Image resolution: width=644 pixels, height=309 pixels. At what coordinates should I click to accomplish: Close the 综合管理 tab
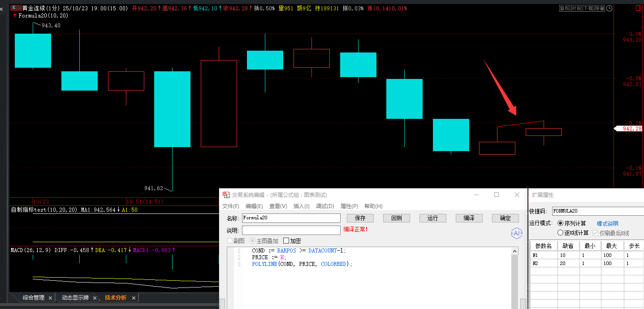(x=50, y=298)
